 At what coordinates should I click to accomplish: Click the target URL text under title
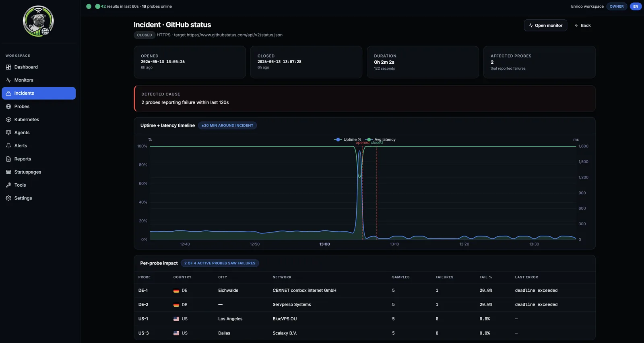pyautogui.click(x=235, y=35)
